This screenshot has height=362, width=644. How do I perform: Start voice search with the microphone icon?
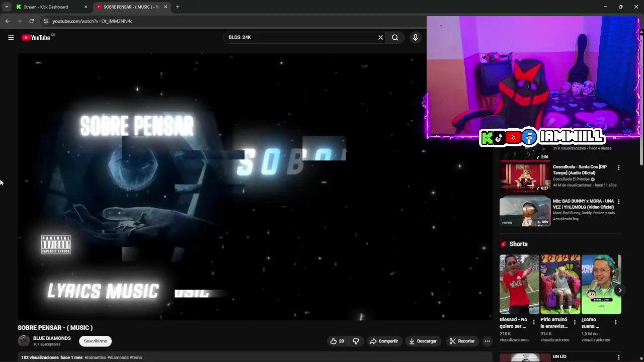pyautogui.click(x=415, y=37)
